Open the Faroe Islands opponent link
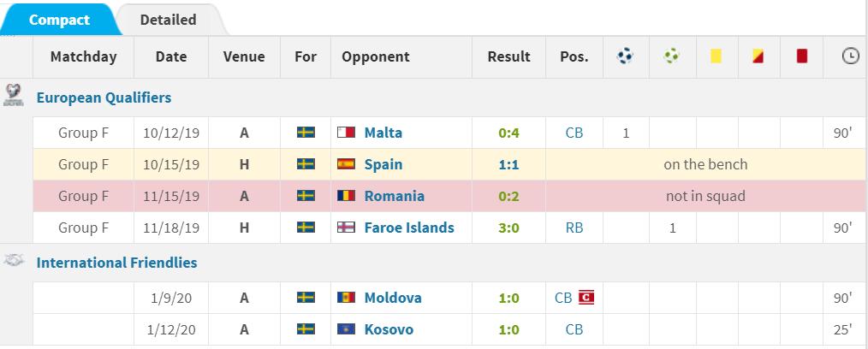Viewport: 868px width, 349px height. tap(409, 228)
